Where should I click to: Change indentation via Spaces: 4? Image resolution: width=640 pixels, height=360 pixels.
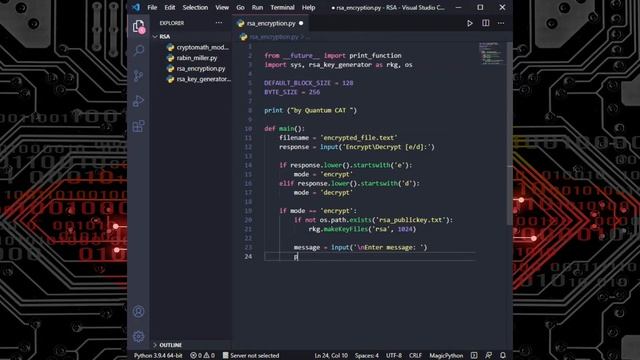pyautogui.click(x=367, y=356)
